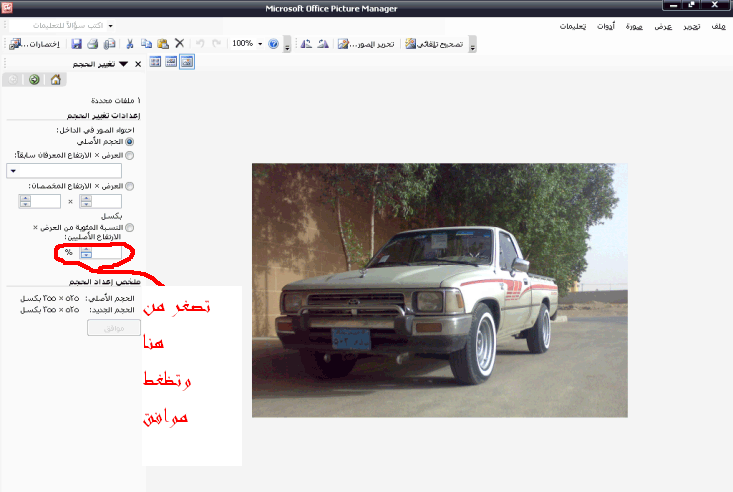Image resolution: width=733 pixels, height=492 pixels.
Task: Click the Redo arrow icon
Action: click(216, 43)
